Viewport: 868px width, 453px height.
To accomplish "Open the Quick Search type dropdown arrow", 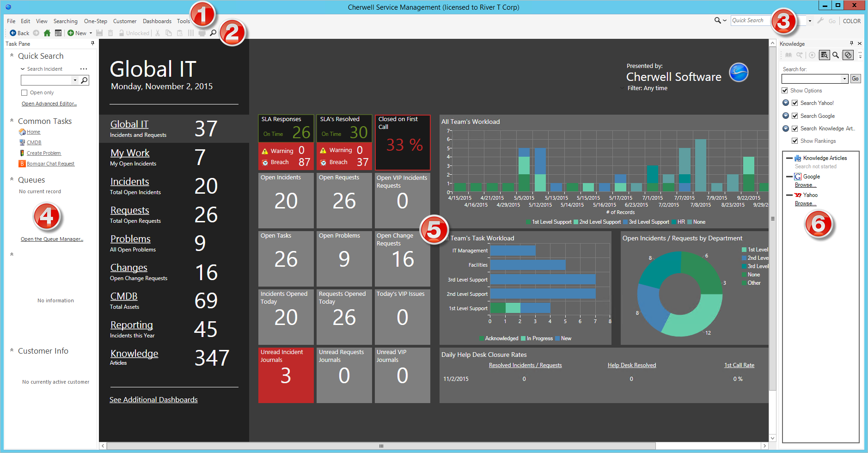I will click(x=725, y=21).
